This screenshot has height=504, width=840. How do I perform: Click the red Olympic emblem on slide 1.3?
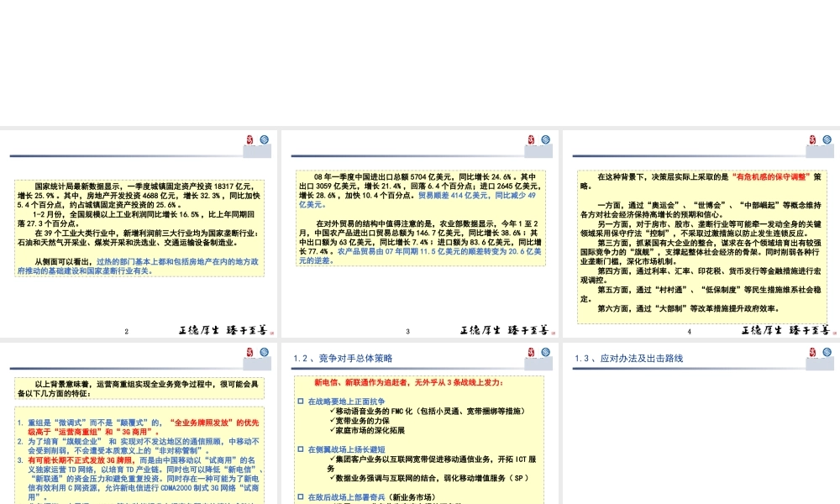pyautogui.click(x=812, y=352)
